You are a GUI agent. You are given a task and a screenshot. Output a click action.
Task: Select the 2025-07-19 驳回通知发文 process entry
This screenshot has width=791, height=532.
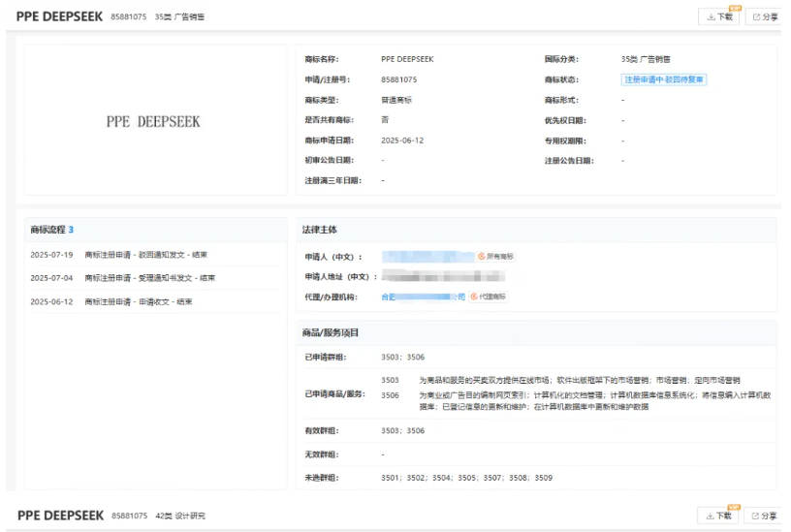click(x=118, y=255)
